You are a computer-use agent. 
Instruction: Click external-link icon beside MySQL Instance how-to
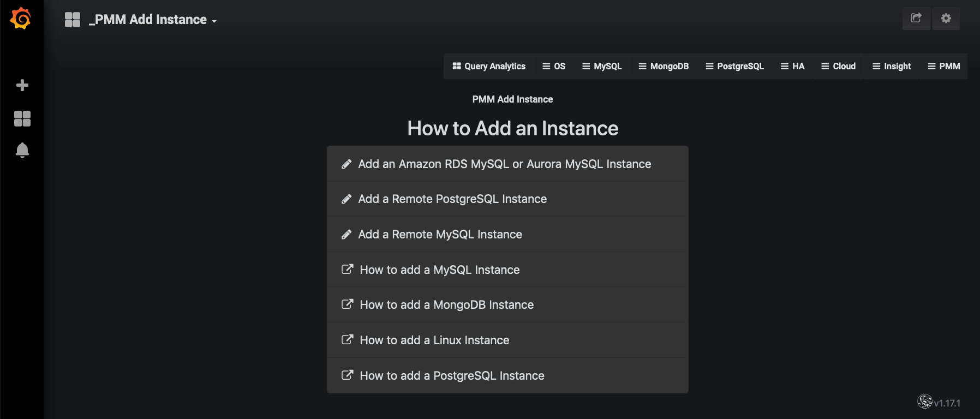click(347, 269)
